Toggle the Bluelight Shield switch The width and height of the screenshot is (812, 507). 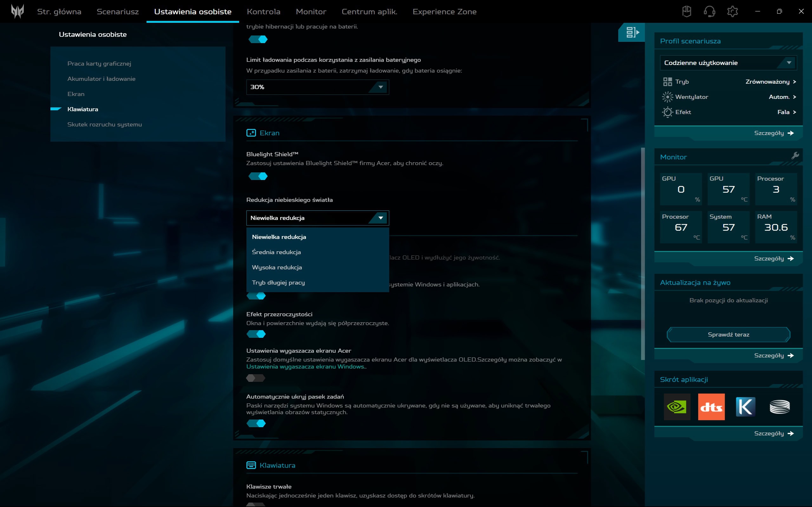(258, 176)
